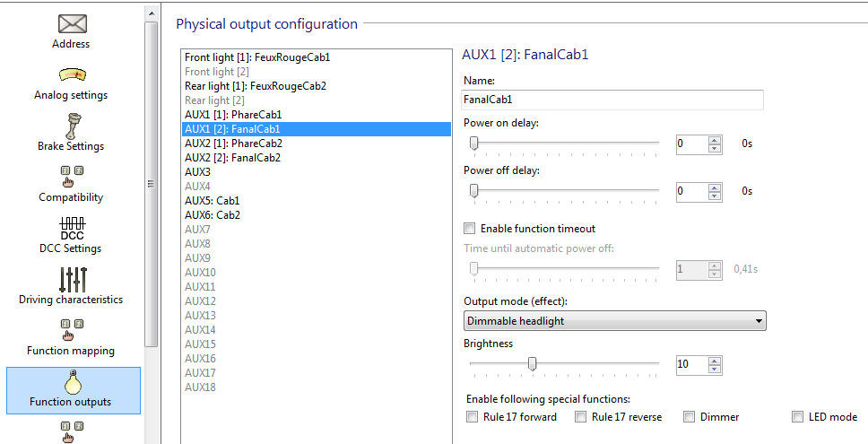Toggle the Dimmer special function
This screenshot has width=868, height=444.
(x=689, y=417)
